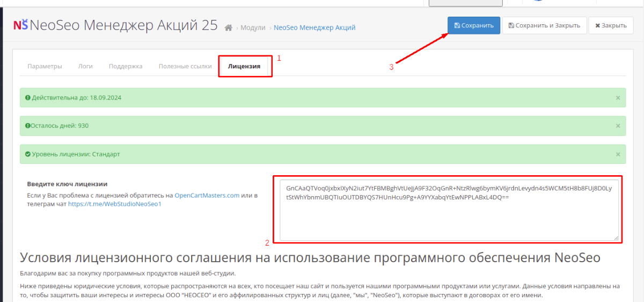Switch to the Логи tab
Viewport: 644px width, 302px height.
85,66
